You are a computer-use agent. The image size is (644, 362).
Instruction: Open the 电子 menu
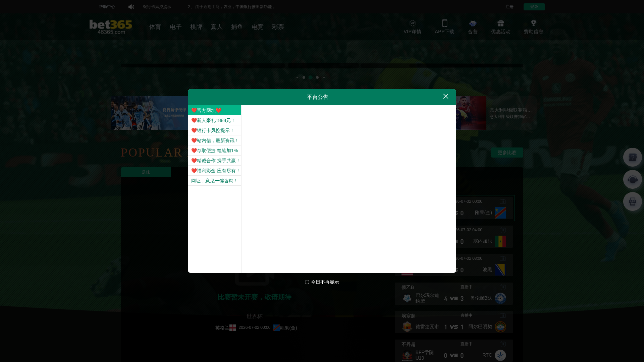coord(175,27)
